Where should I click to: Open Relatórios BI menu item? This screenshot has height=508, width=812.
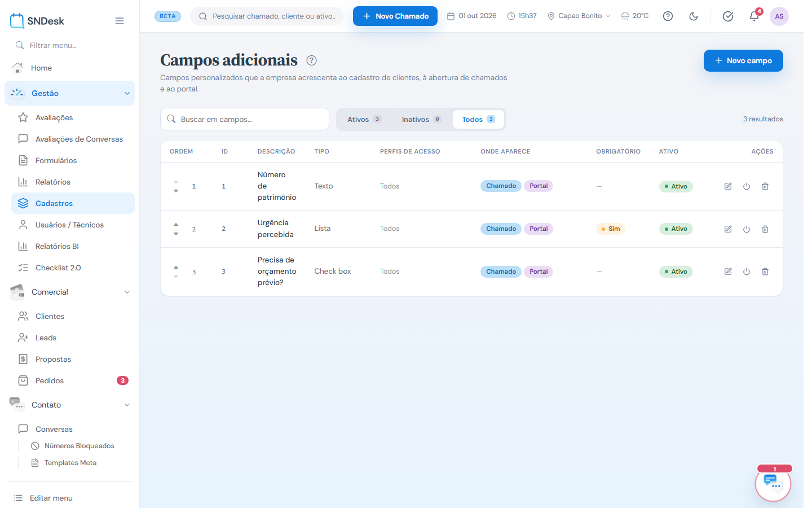pyautogui.click(x=73, y=246)
